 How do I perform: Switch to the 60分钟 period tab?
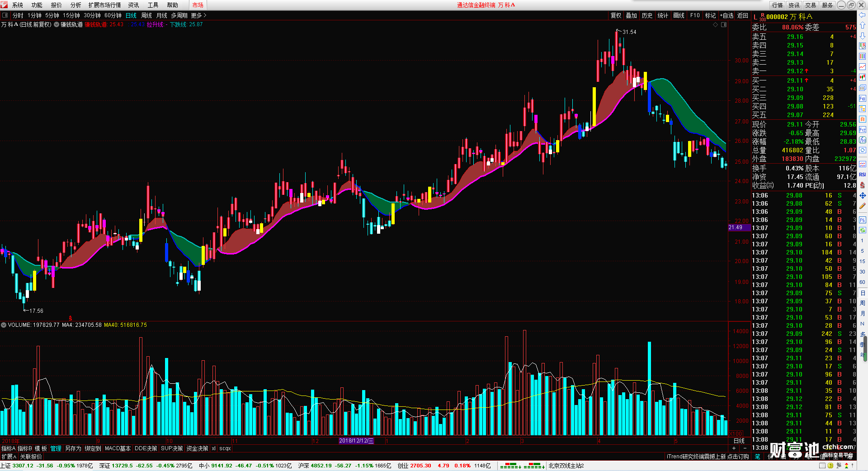pos(113,15)
